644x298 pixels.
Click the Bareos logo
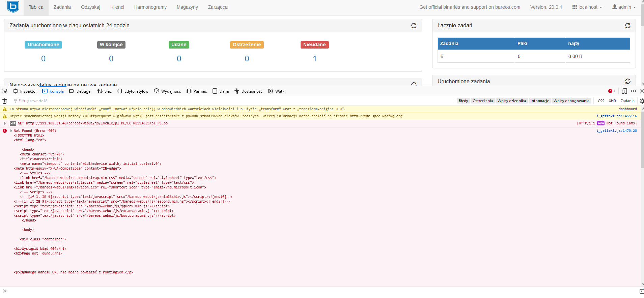[13, 7]
